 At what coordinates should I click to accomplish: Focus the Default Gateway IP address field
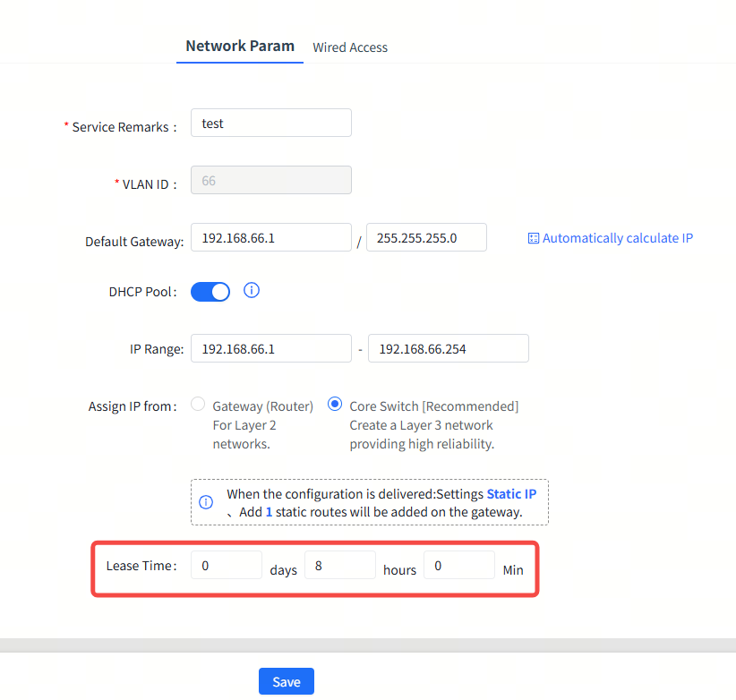pos(270,238)
